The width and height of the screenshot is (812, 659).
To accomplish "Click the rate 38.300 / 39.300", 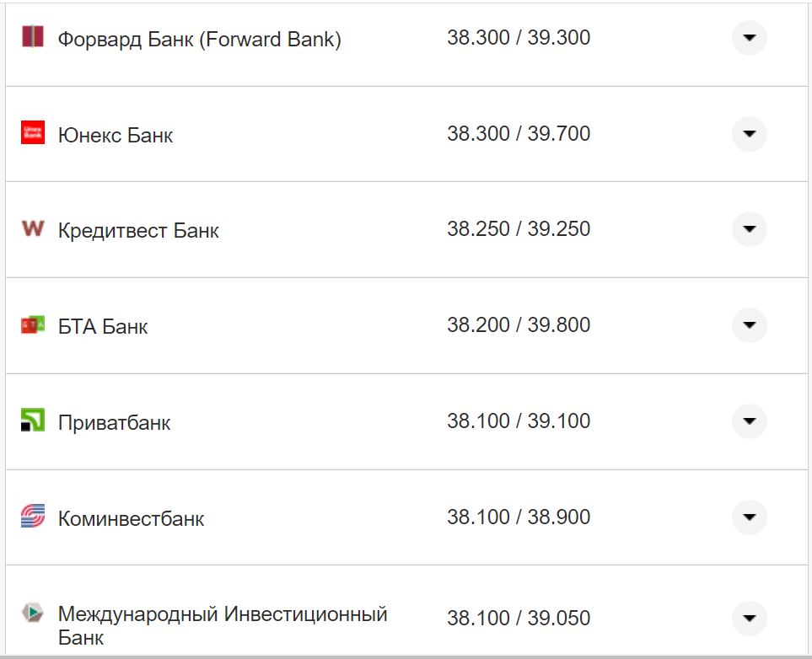I will 519,36.
